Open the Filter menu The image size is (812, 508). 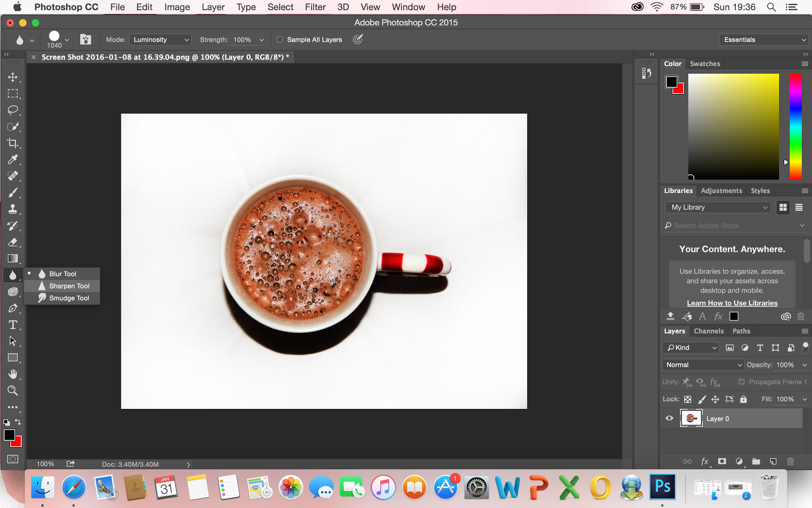pos(315,7)
